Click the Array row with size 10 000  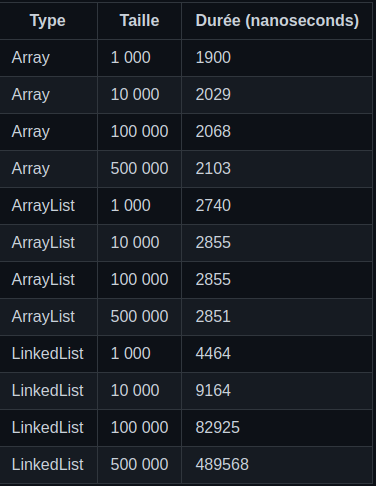[186, 95]
